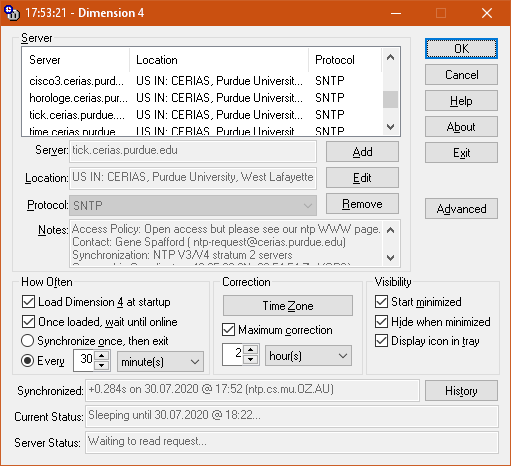This screenshot has width=511, height=466.
Task: Click the Synchronized status field
Action: (x=252, y=390)
